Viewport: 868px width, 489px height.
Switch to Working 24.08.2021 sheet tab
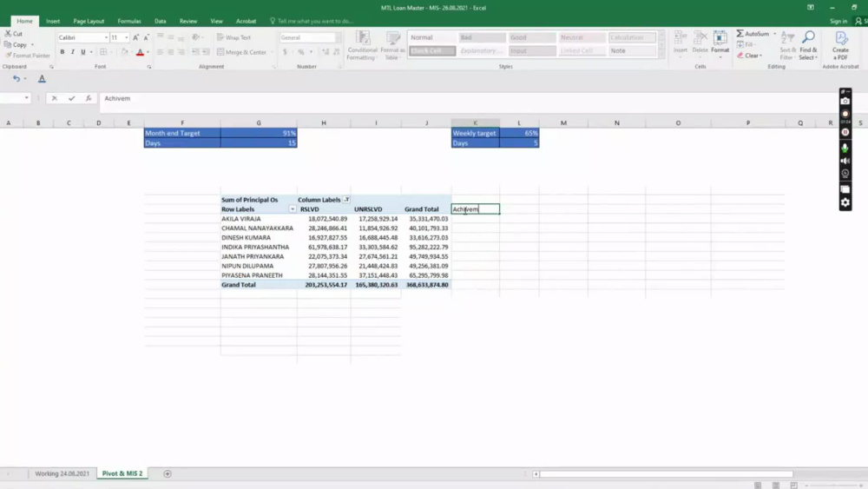click(62, 473)
